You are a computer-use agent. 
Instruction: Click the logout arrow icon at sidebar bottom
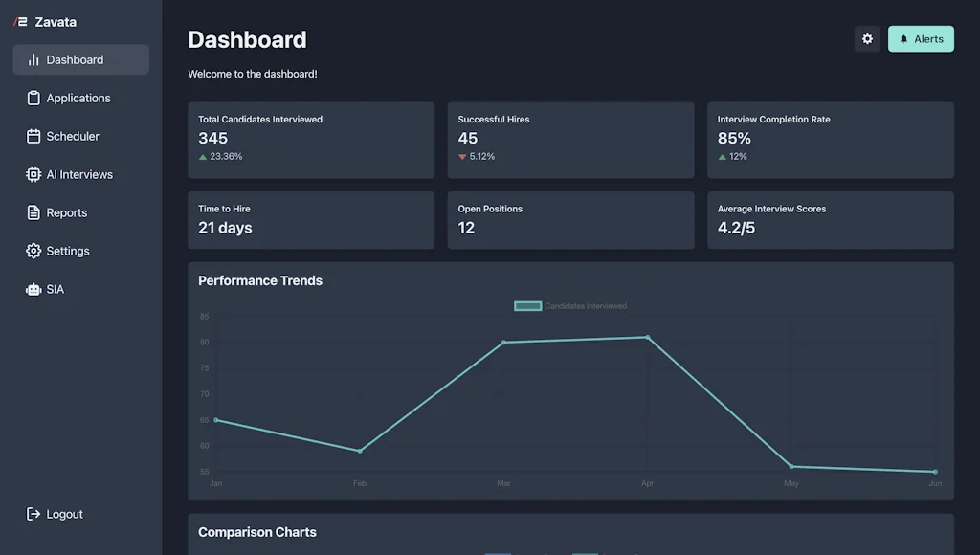coord(32,514)
